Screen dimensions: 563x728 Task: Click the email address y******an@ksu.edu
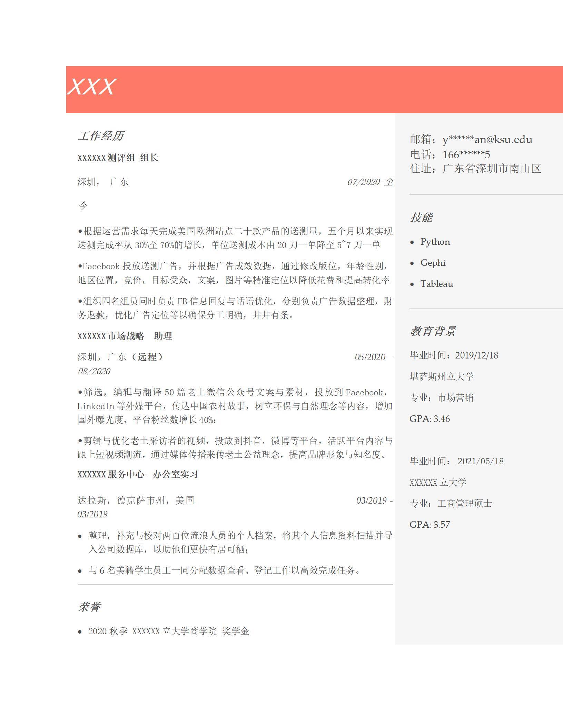(487, 140)
